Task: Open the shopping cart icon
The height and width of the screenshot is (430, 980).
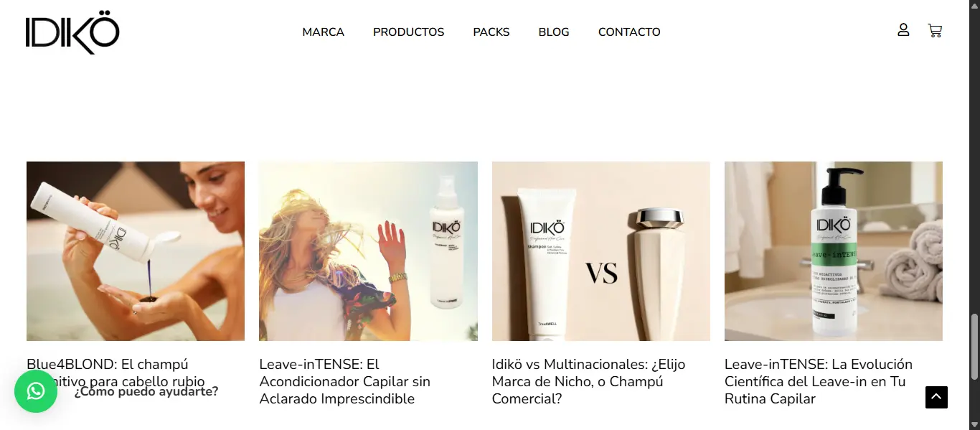Action: (x=935, y=30)
